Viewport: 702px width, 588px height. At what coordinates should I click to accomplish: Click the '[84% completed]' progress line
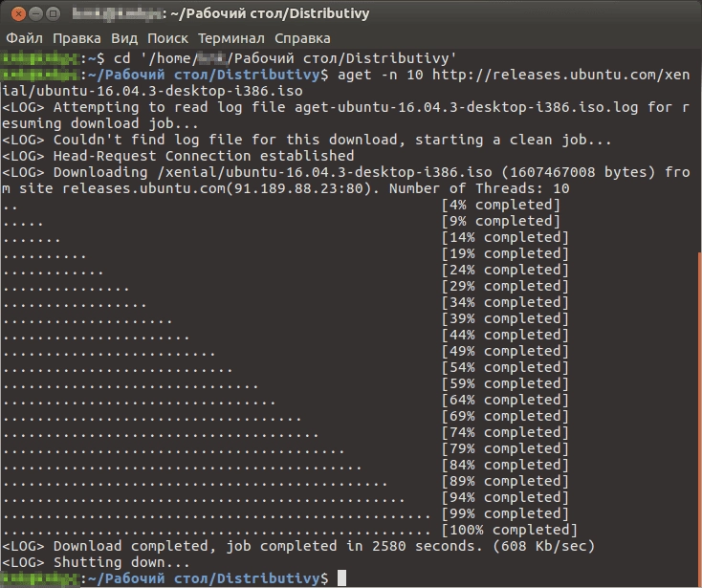pyautogui.click(x=285, y=465)
